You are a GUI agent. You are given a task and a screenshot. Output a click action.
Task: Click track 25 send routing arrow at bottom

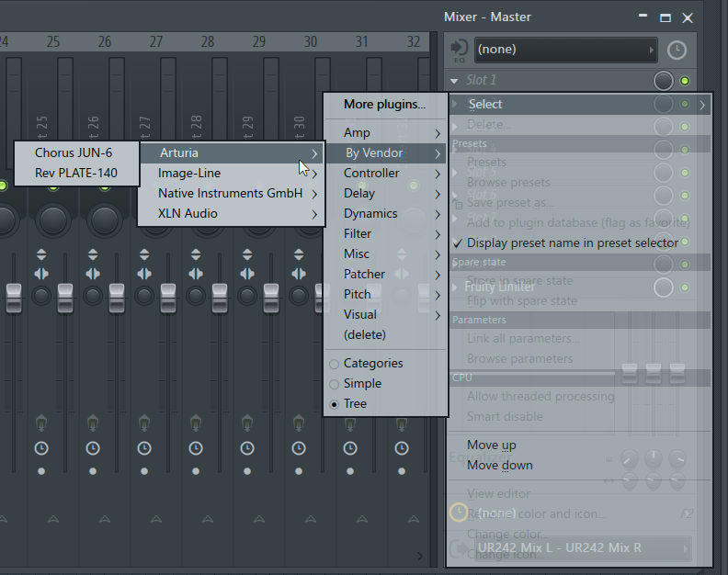coord(53,519)
